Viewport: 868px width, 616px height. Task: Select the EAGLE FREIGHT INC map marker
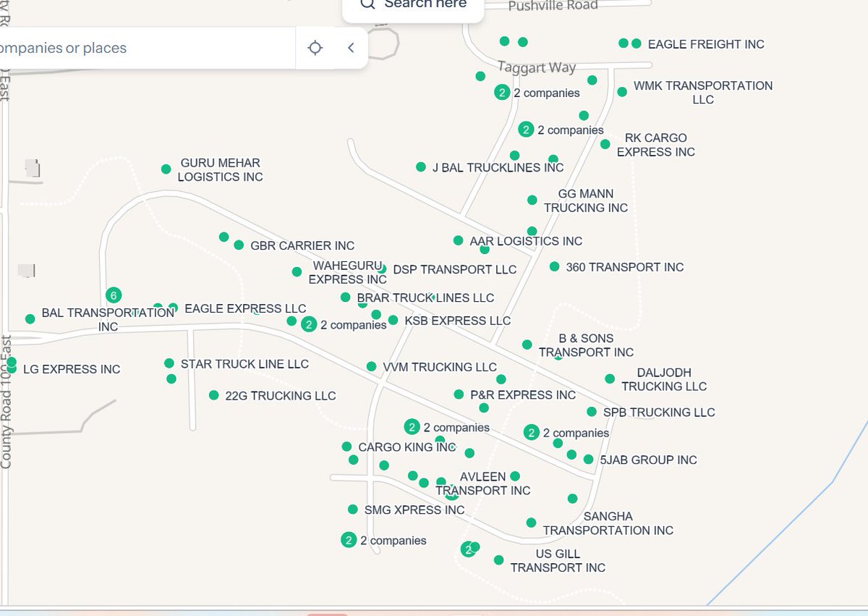[x=634, y=43]
